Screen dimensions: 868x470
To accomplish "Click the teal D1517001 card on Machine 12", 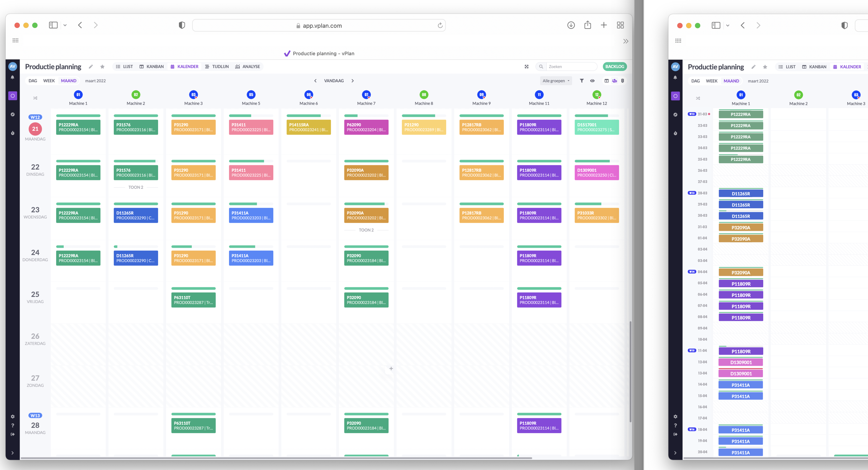I will click(596, 127).
